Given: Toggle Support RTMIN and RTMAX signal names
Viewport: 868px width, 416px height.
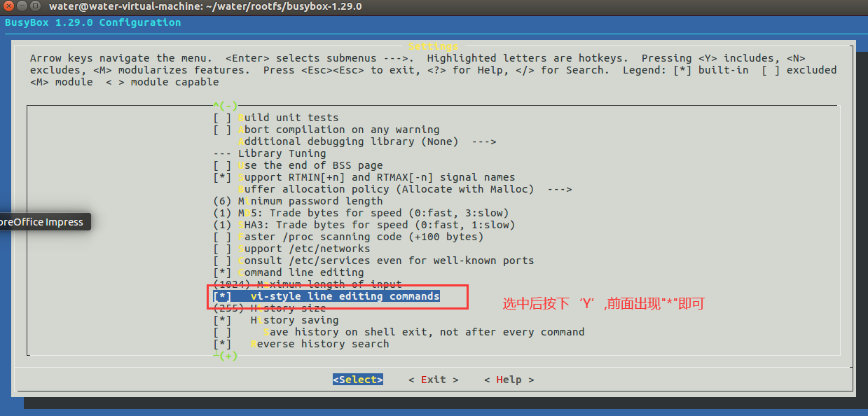Looking at the screenshot, I should [364, 177].
